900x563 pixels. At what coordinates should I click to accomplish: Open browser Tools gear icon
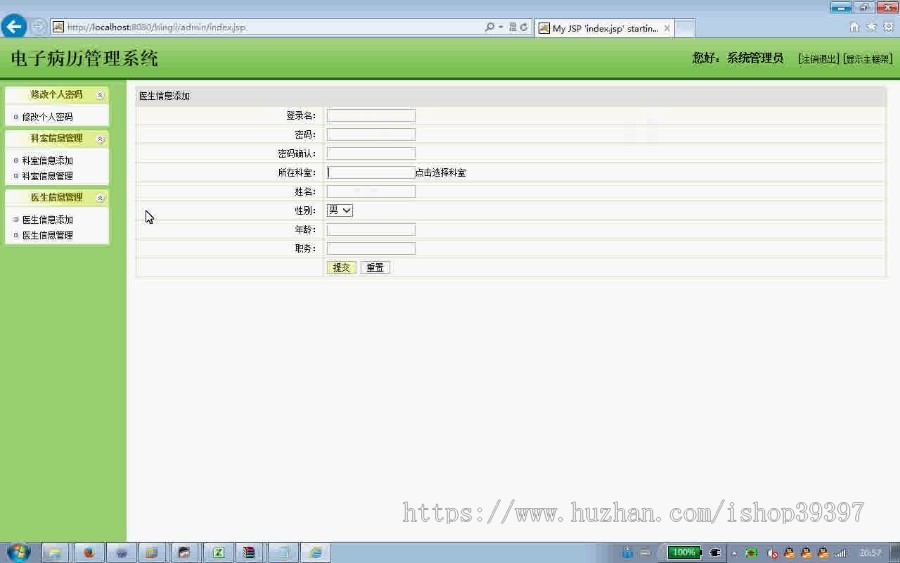point(888,27)
